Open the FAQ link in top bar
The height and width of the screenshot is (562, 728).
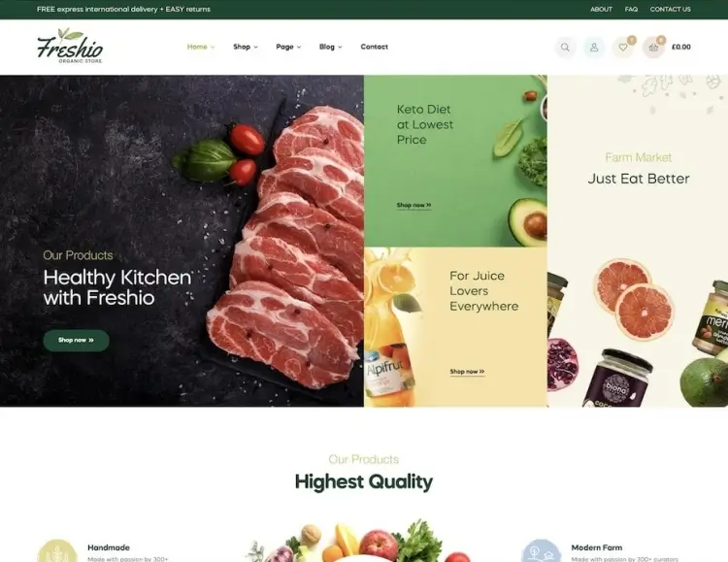(631, 10)
